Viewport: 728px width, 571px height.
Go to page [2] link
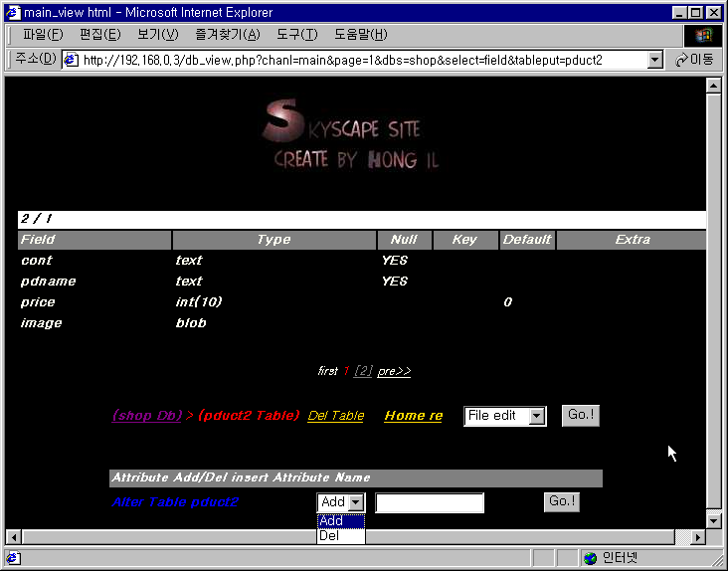[363, 371]
